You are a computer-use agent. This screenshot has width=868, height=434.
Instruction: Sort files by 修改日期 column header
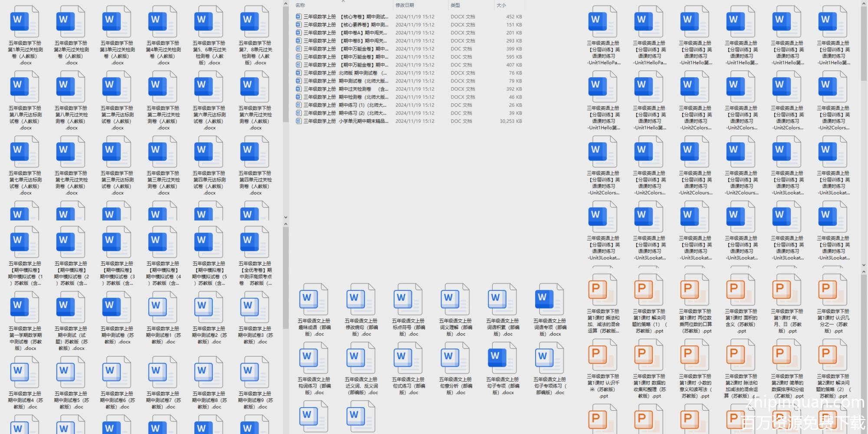[x=404, y=5]
